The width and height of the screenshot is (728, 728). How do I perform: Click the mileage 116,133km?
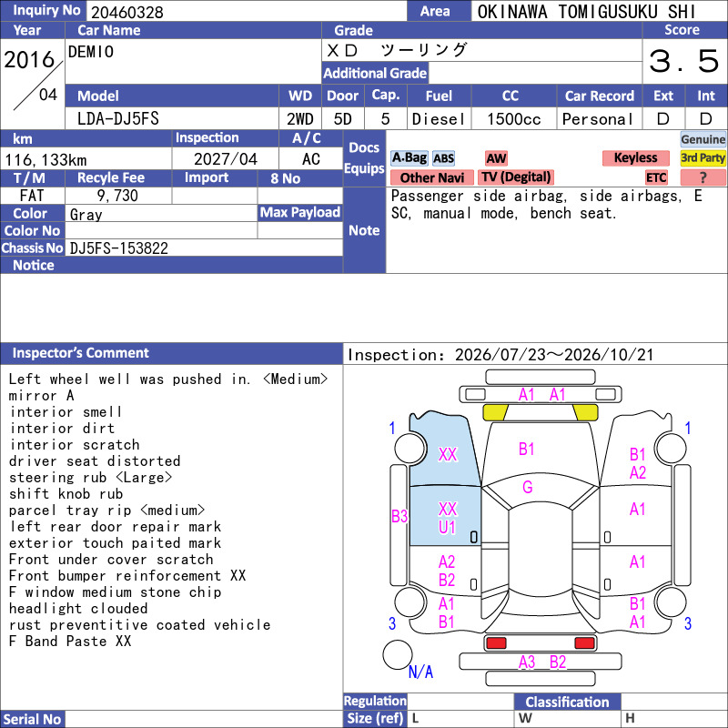click(45, 160)
